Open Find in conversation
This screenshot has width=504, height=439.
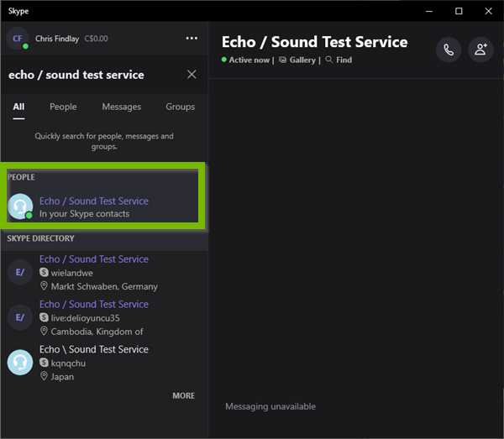click(x=339, y=60)
